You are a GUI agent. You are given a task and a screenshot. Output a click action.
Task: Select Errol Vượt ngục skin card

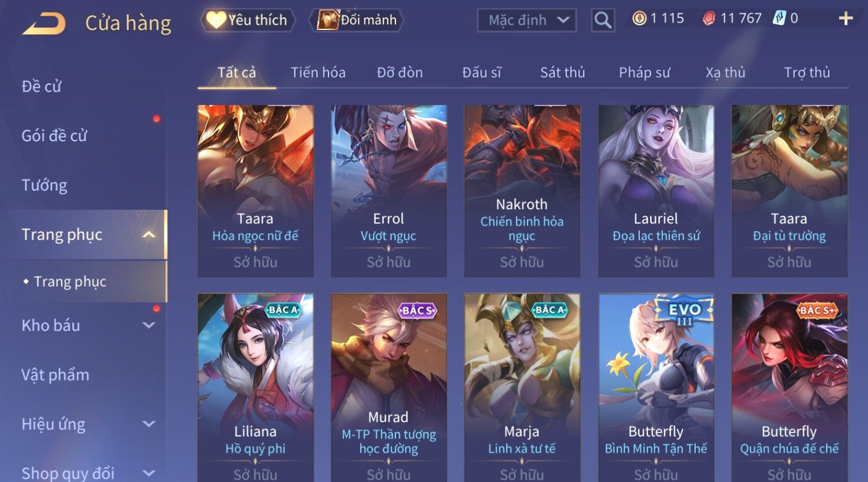pyautogui.click(x=389, y=191)
